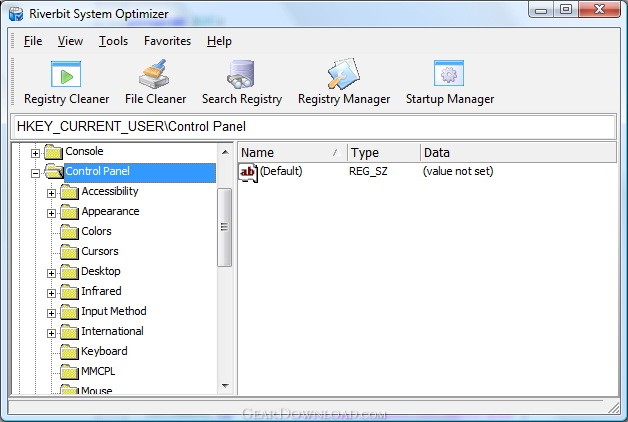
Task: Open the Search Registry tool
Action: coord(241,82)
